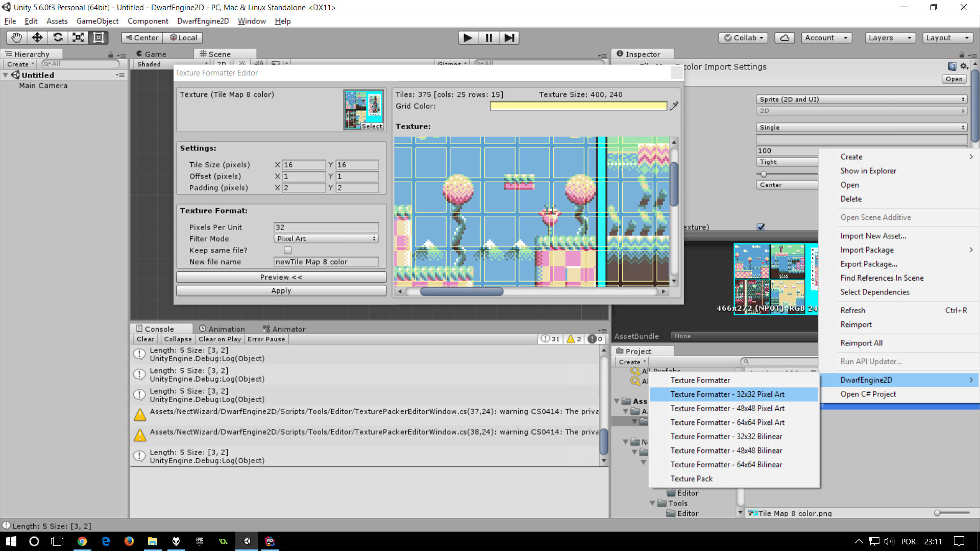Open File Explorer from the taskbar
980x551 pixels.
point(153,541)
